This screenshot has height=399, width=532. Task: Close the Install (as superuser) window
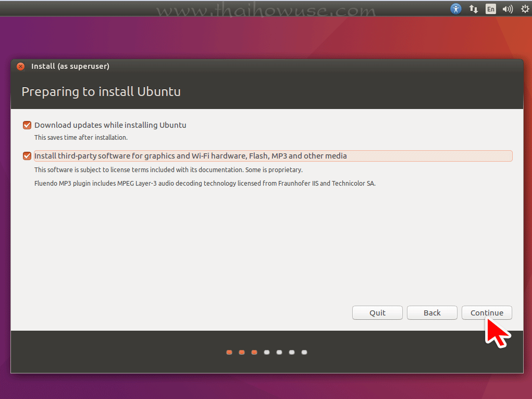[x=21, y=66]
